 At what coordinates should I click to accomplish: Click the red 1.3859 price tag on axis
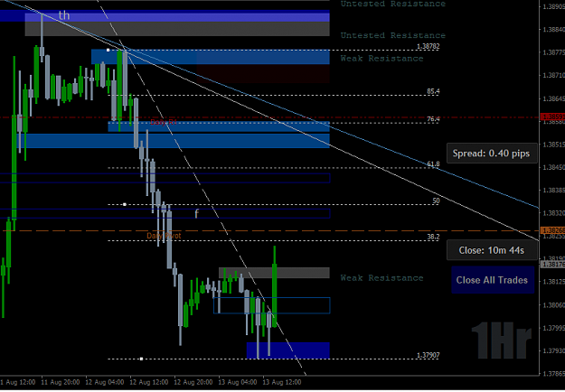[x=552, y=117]
